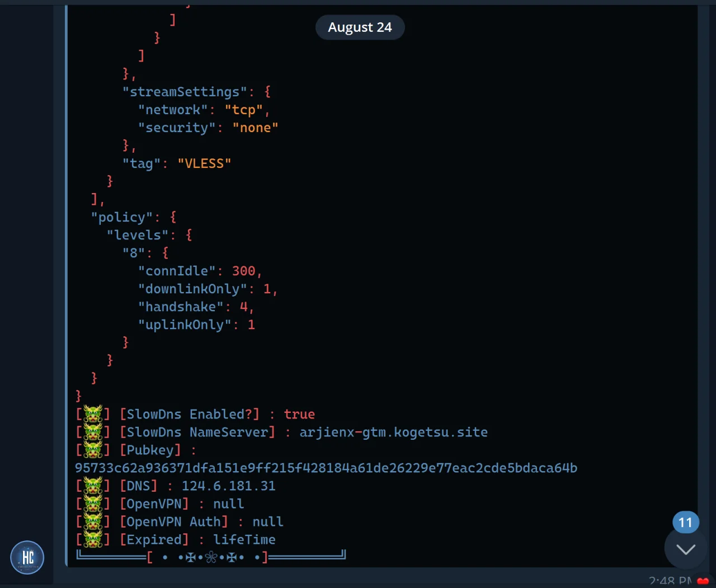Image resolution: width=716 pixels, height=588 pixels.
Task: Click the "connIdle" value 300
Action: click(244, 271)
